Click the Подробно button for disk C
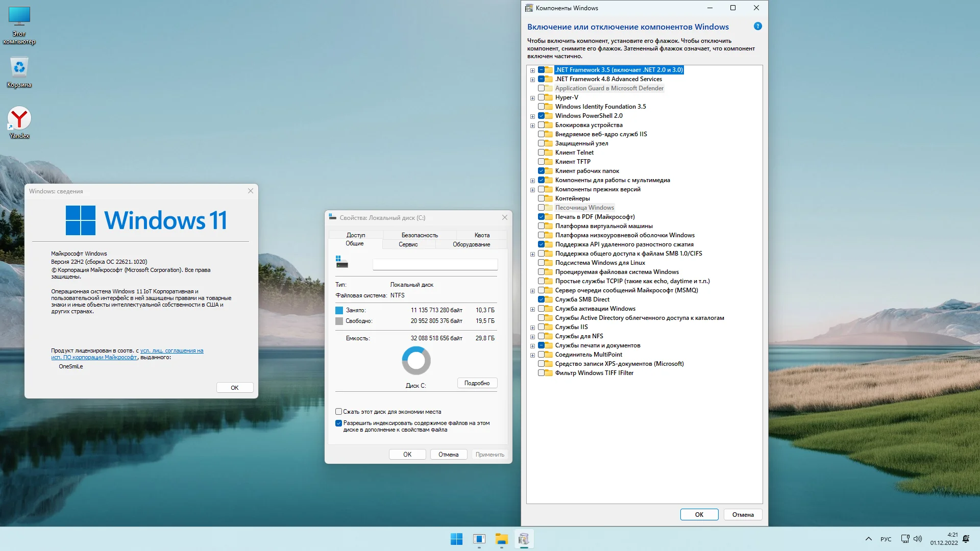The image size is (980, 551). pyautogui.click(x=477, y=383)
